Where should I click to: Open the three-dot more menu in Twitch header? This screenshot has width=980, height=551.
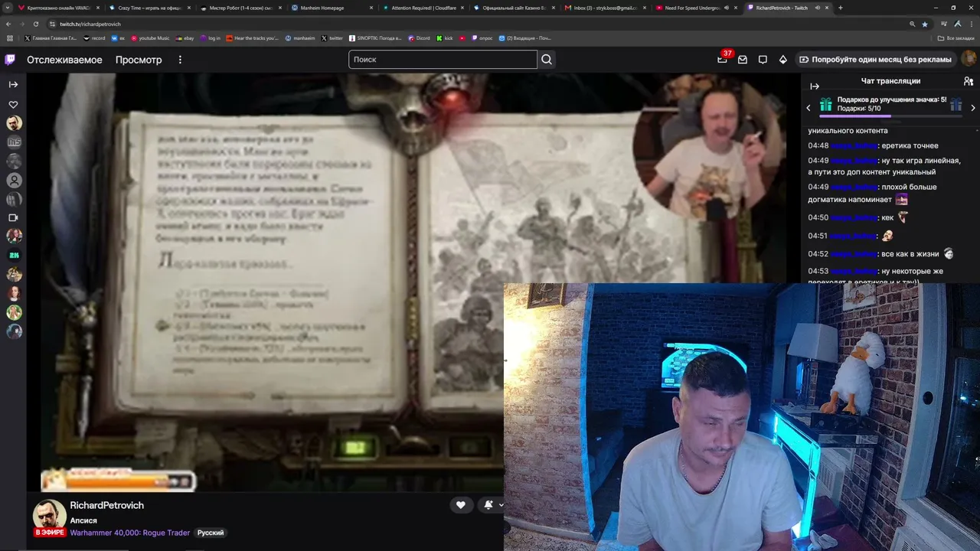coord(181,60)
